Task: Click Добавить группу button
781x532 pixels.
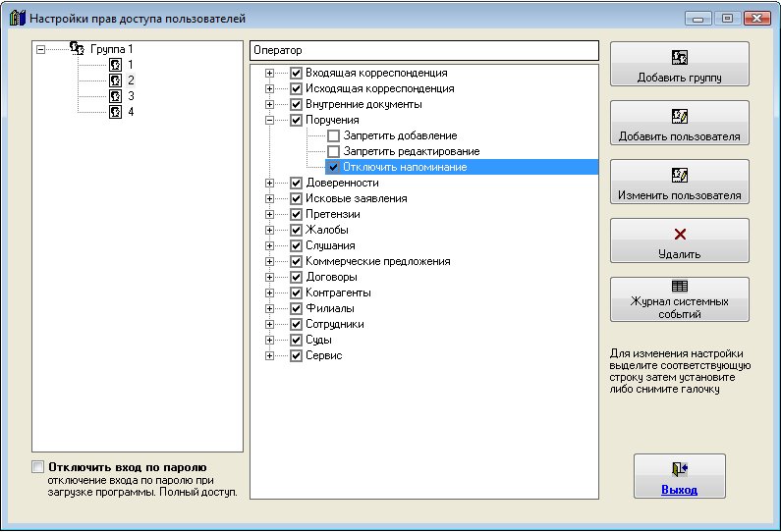Action: coord(680,64)
